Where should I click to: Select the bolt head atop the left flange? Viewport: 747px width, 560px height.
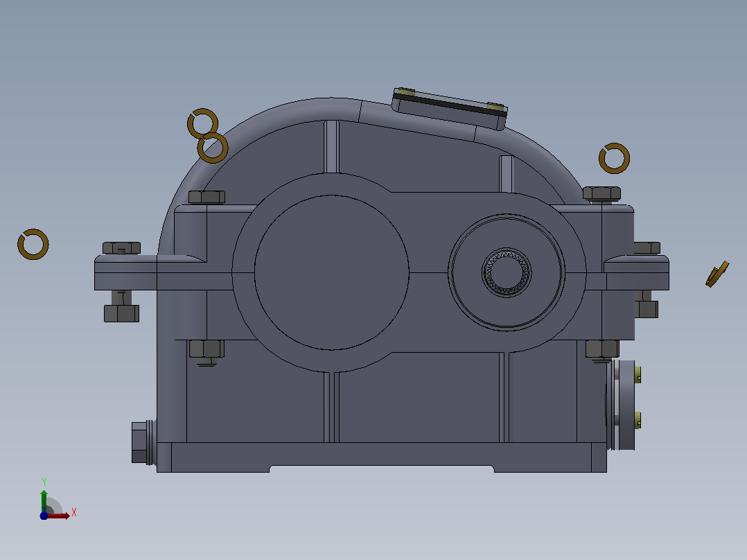[x=121, y=248]
